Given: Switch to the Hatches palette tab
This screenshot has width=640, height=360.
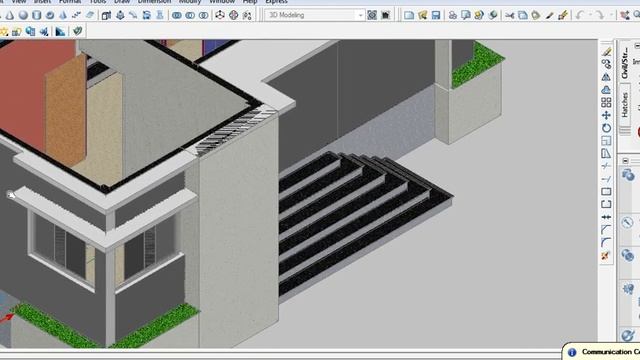Looking at the screenshot, I should tap(625, 104).
